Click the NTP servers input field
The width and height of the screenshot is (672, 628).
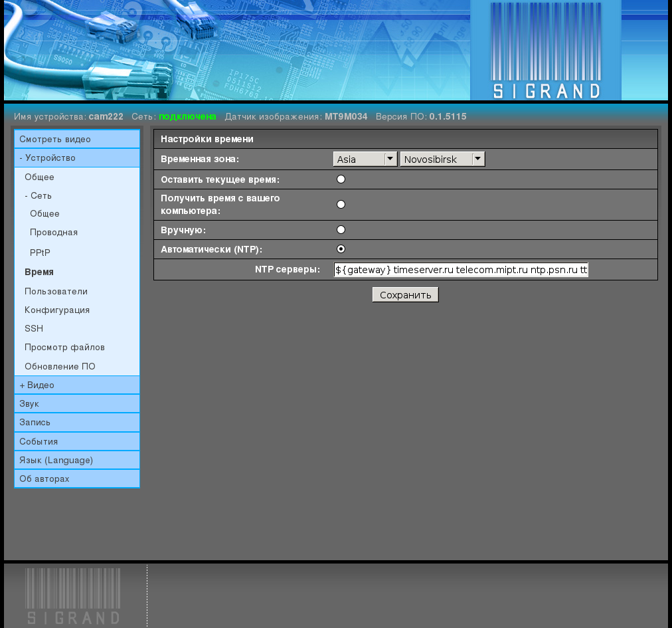(x=461, y=270)
